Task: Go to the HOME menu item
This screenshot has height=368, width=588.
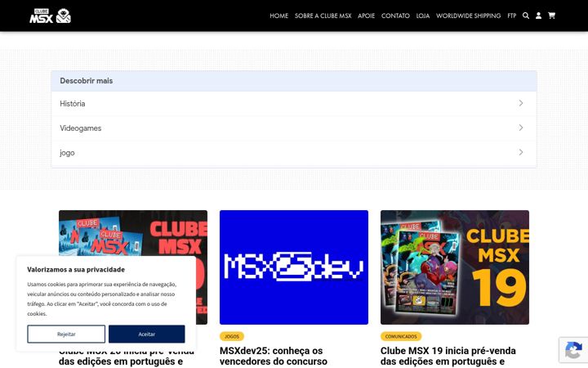Action: point(279,16)
